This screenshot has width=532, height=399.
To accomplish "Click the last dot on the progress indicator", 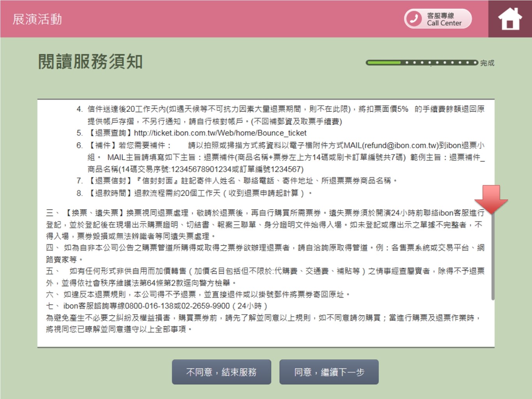I will 475,62.
